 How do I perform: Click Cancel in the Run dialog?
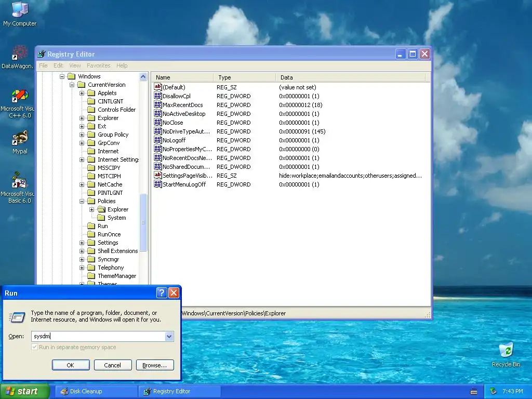pyautogui.click(x=112, y=365)
